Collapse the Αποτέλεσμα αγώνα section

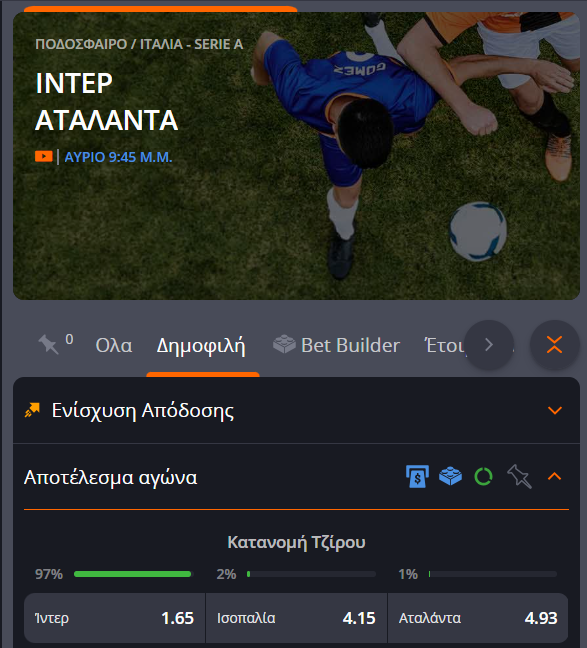554,476
